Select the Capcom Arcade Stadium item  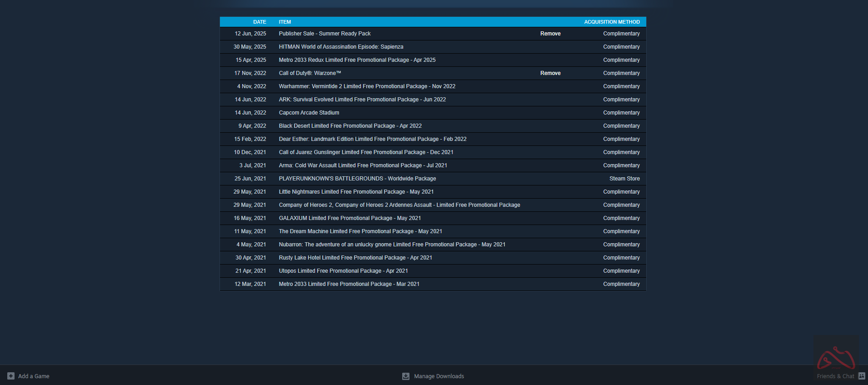click(x=309, y=113)
